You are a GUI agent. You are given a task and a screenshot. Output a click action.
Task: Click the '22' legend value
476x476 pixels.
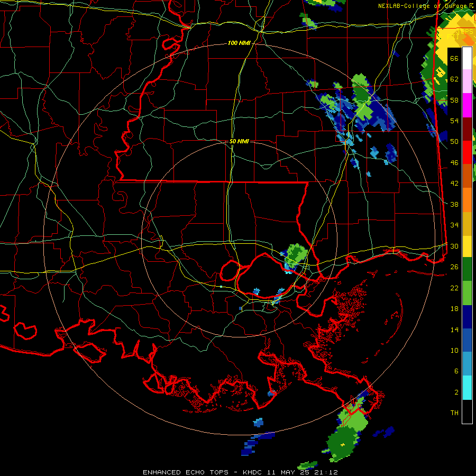coord(454,288)
